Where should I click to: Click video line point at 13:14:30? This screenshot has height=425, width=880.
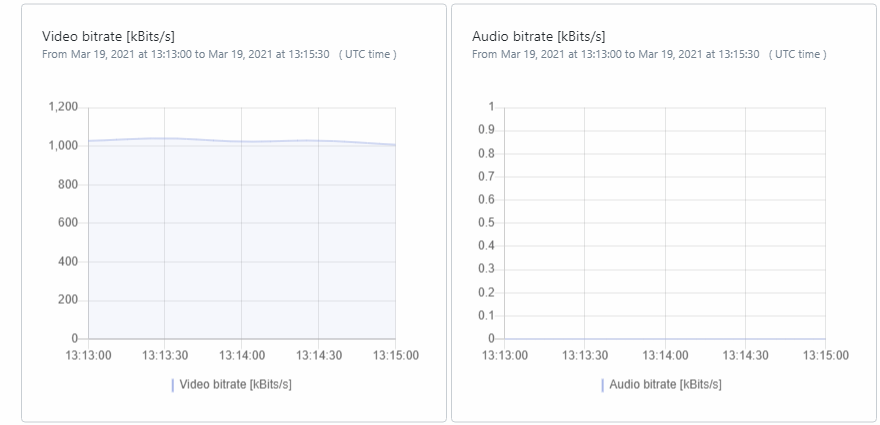pos(318,141)
